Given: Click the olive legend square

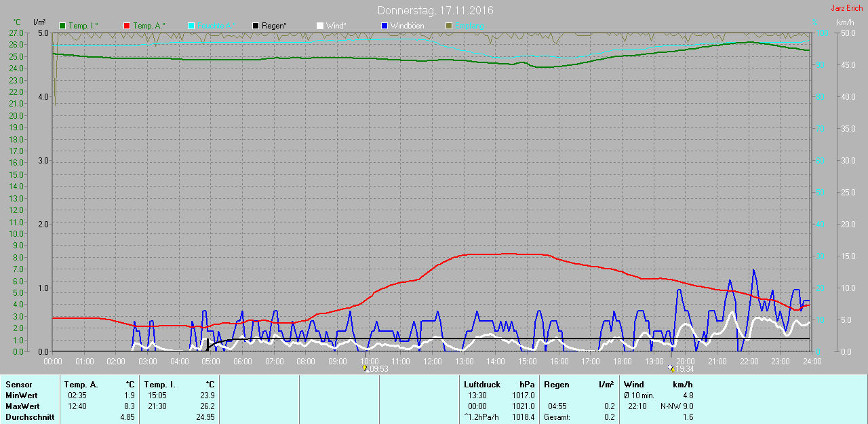Looking at the screenshot, I should 448,26.
